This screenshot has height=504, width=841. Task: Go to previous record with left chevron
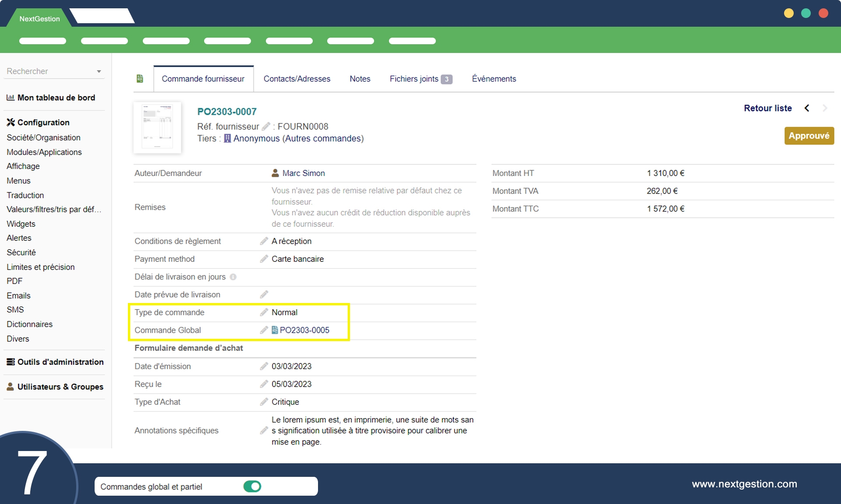807,108
